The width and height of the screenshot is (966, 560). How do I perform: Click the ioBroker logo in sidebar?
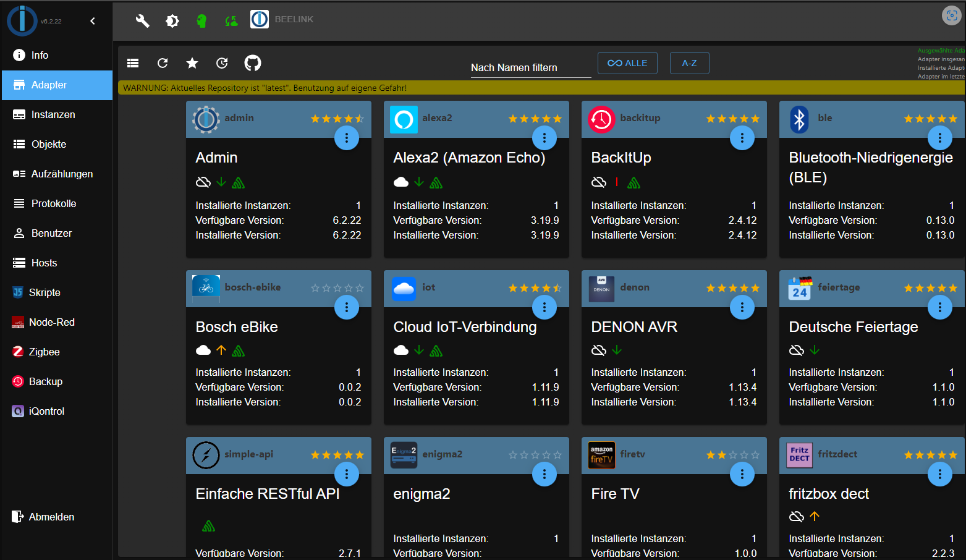coord(22,20)
